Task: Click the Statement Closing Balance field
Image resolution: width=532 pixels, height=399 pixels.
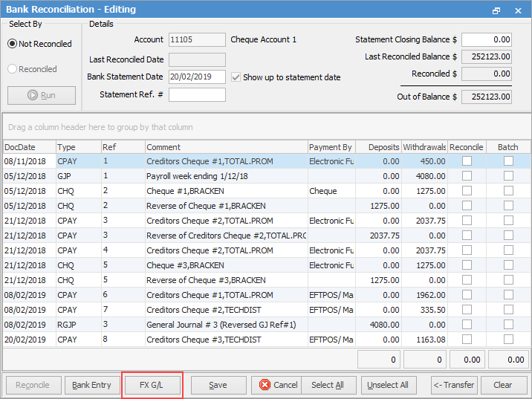Action: coord(486,39)
